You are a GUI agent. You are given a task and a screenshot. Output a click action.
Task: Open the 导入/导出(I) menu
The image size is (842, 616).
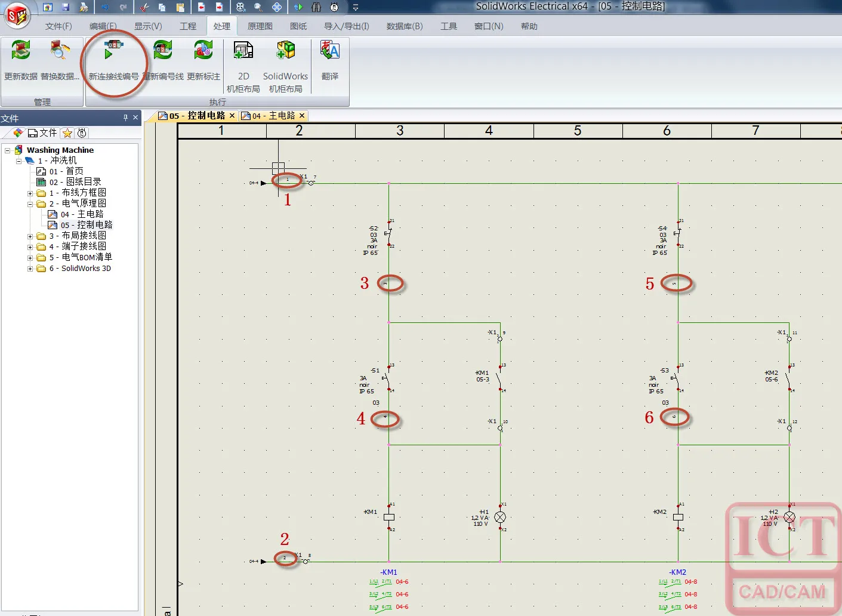[346, 26]
